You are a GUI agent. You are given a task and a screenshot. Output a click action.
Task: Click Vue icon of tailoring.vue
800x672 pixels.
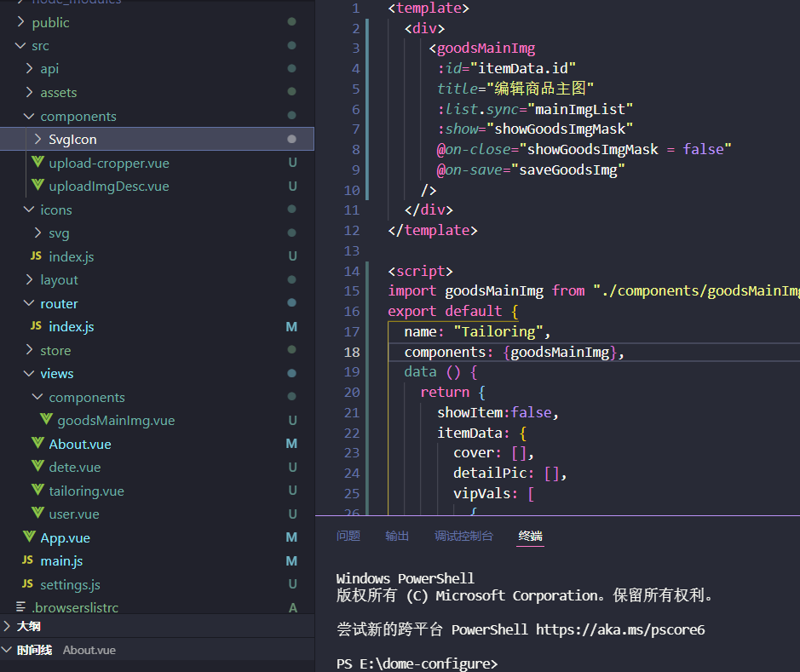(37, 490)
